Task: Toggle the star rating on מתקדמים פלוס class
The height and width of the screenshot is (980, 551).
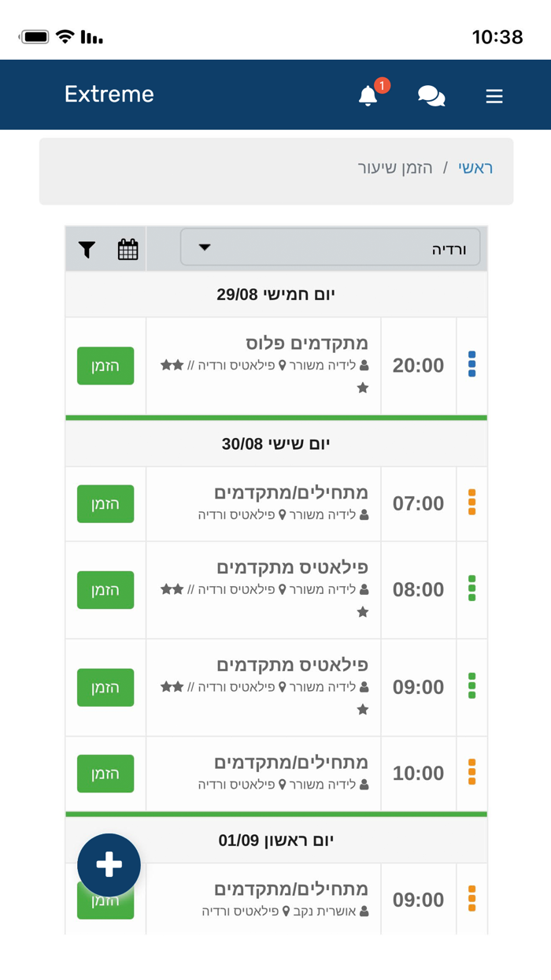Action: tap(363, 387)
